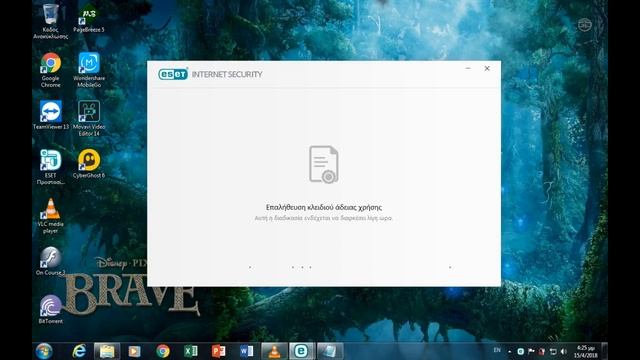Click the taskbar clock showing 15/4/2018
The height and width of the screenshot is (360, 640).
pyautogui.click(x=586, y=351)
